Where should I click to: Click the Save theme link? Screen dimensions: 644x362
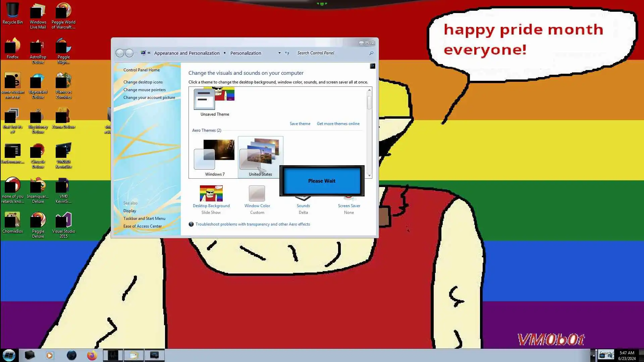(300, 124)
